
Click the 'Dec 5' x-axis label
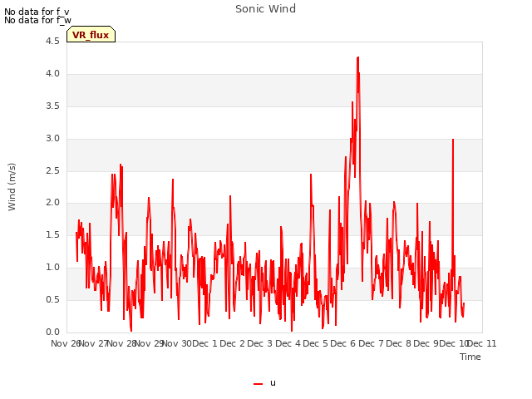[316, 343]
